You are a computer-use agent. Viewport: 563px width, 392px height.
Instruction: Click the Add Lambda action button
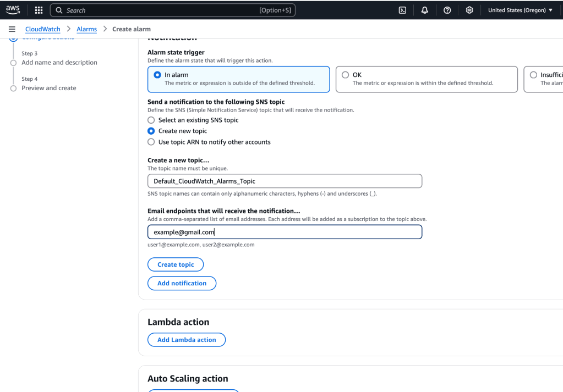(187, 340)
